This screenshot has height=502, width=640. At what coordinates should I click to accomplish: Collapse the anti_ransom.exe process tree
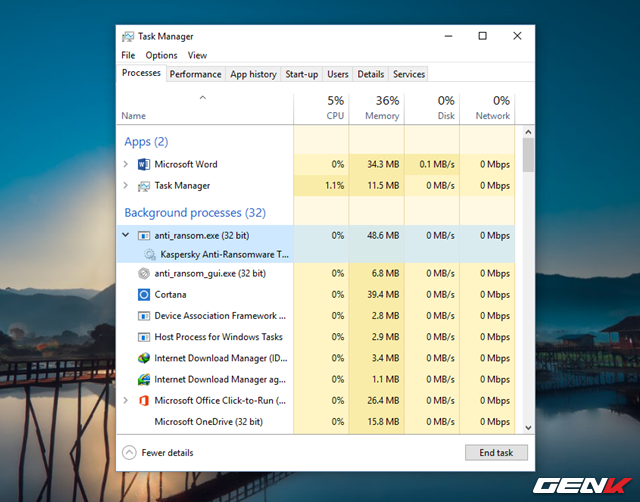pyautogui.click(x=125, y=235)
